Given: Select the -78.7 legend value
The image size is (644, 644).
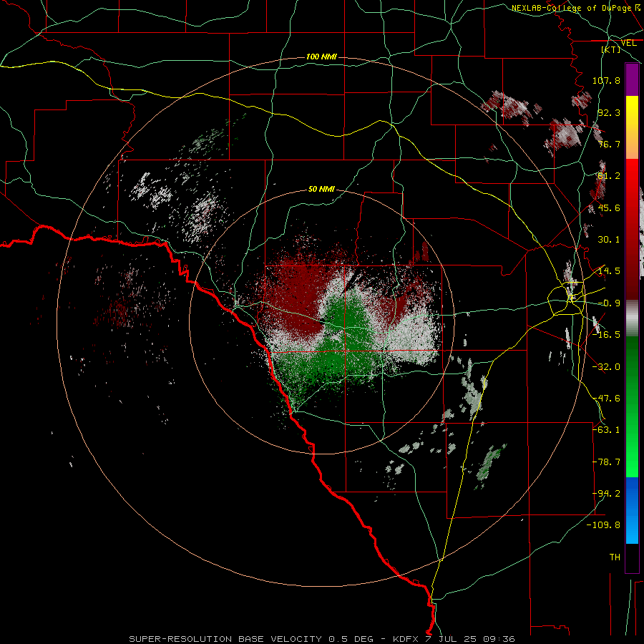Looking at the screenshot, I should [606, 462].
